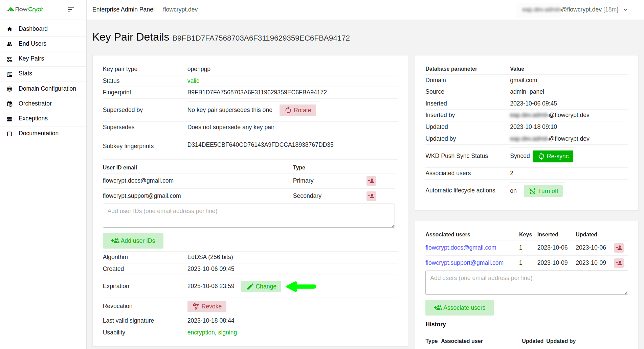Viewport: 644px width, 349px height.
Task: Change the expiration date
Action: pyautogui.click(x=261, y=286)
